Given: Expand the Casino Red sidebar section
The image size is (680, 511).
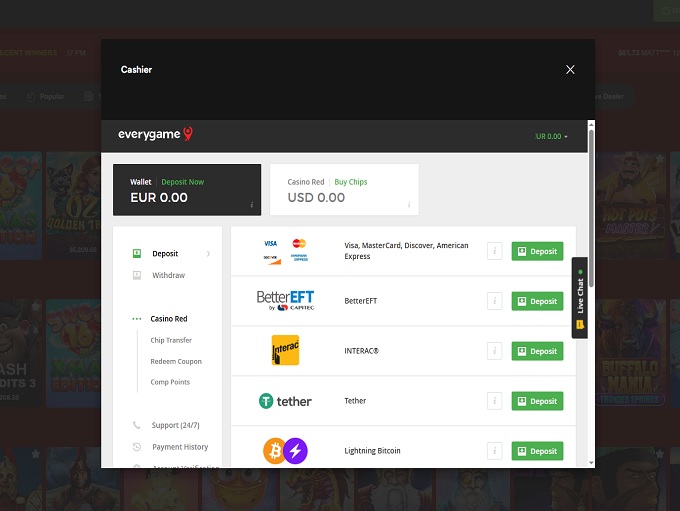Looking at the screenshot, I should click(x=168, y=319).
